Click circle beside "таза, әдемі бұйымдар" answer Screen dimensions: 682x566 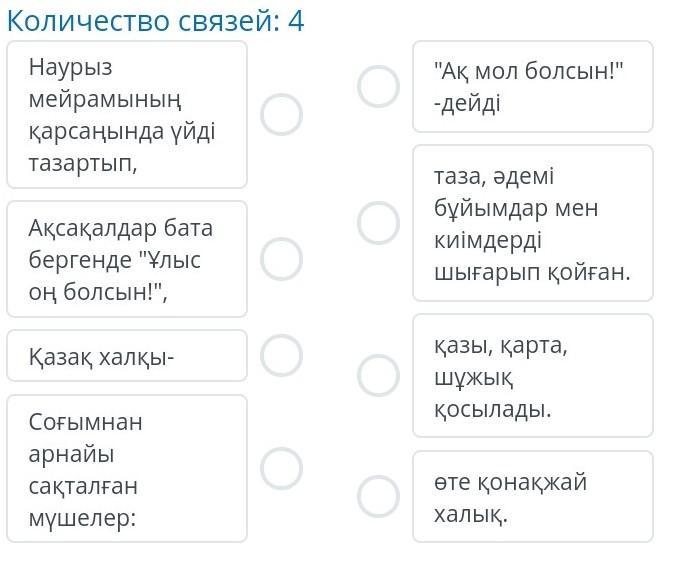[378, 223]
